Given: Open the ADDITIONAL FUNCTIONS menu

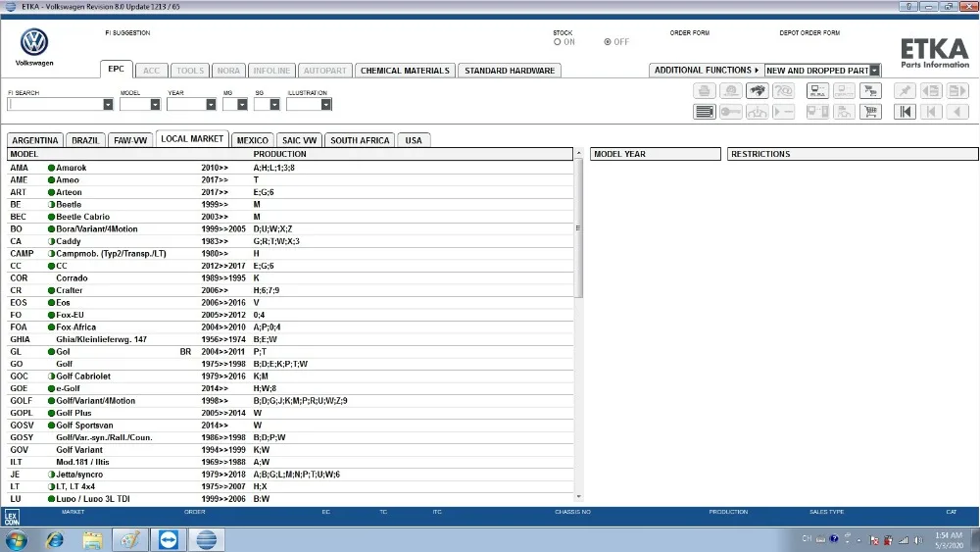Looking at the screenshot, I should coord(707,70).
